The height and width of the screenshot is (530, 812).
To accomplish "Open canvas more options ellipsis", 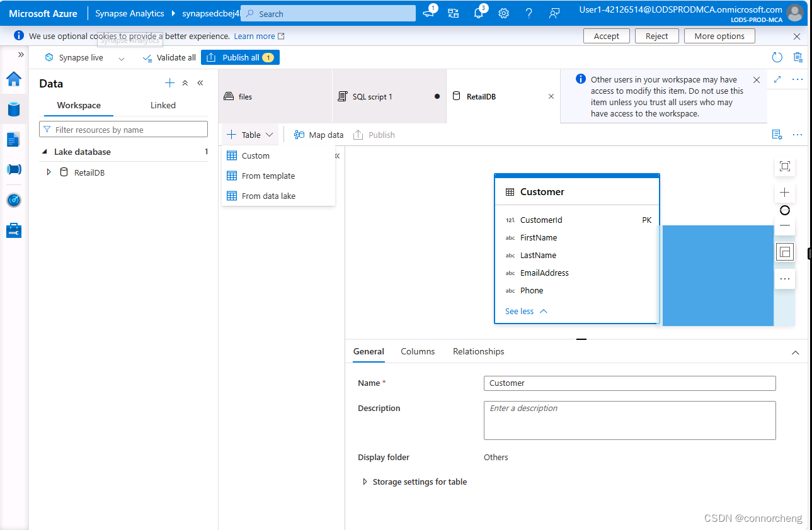I will pos(785,279).
